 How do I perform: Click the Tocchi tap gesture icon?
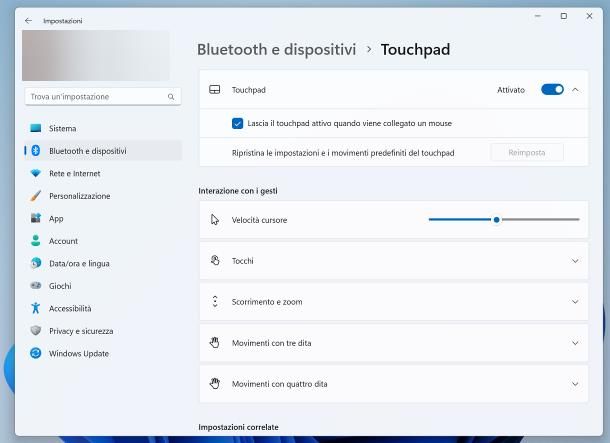pyautogui.click(x=215, y=260)
